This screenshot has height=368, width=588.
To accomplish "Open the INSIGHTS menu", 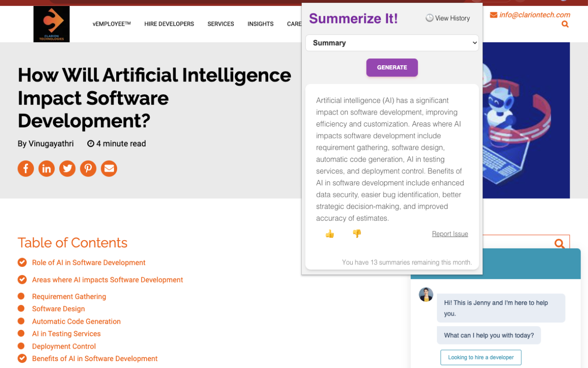I will tap(260, 24).
